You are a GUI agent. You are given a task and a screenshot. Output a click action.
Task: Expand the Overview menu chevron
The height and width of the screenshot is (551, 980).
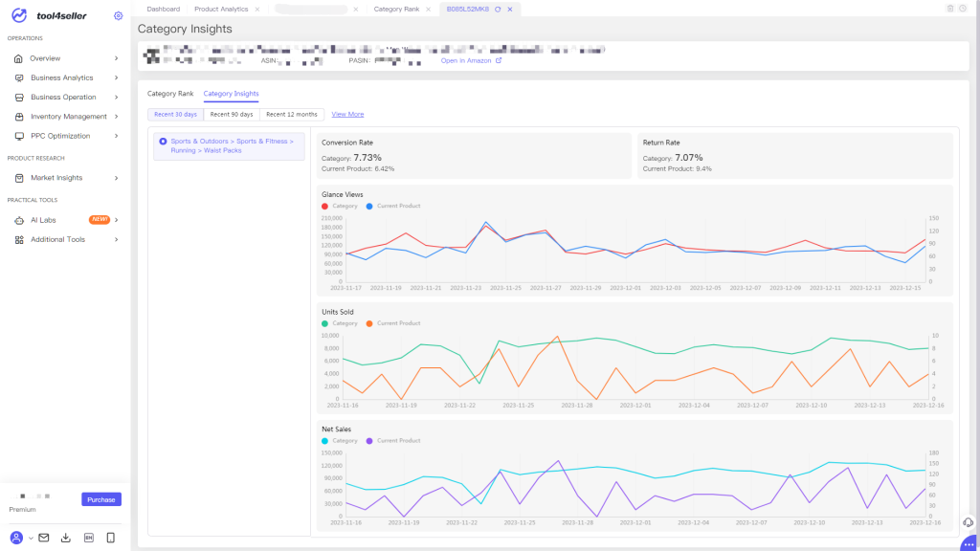point(116,58)
